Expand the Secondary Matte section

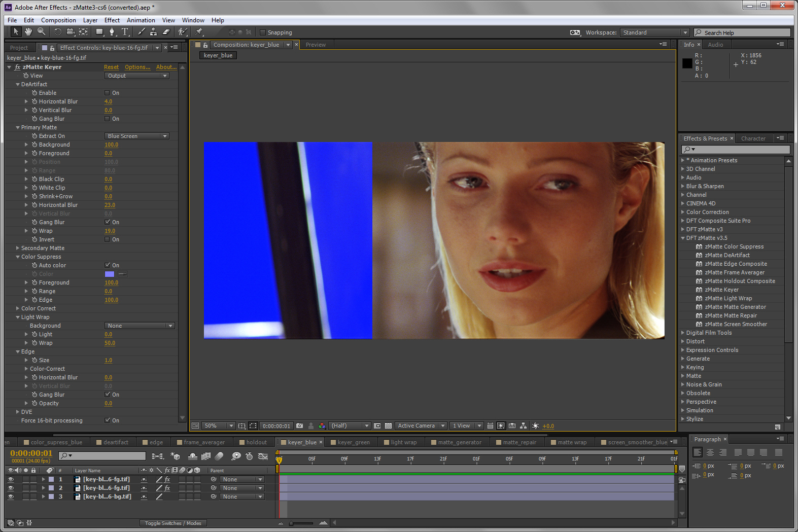point(18,248)
